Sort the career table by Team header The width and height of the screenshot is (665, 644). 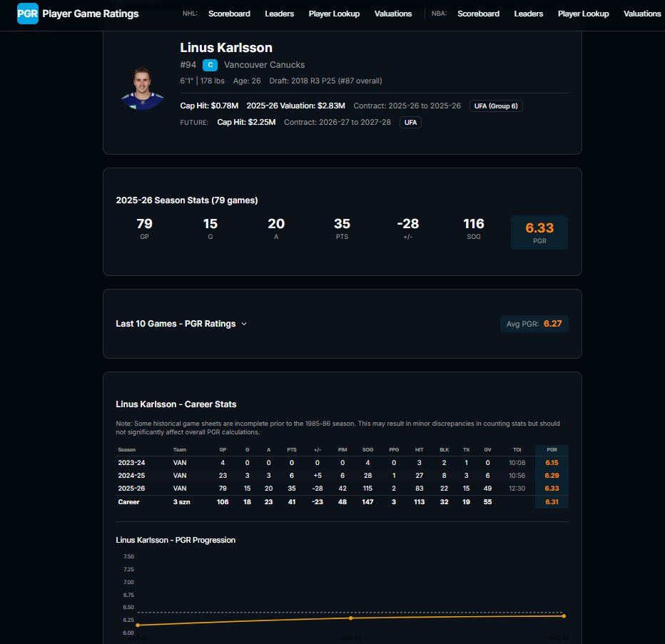179,450
